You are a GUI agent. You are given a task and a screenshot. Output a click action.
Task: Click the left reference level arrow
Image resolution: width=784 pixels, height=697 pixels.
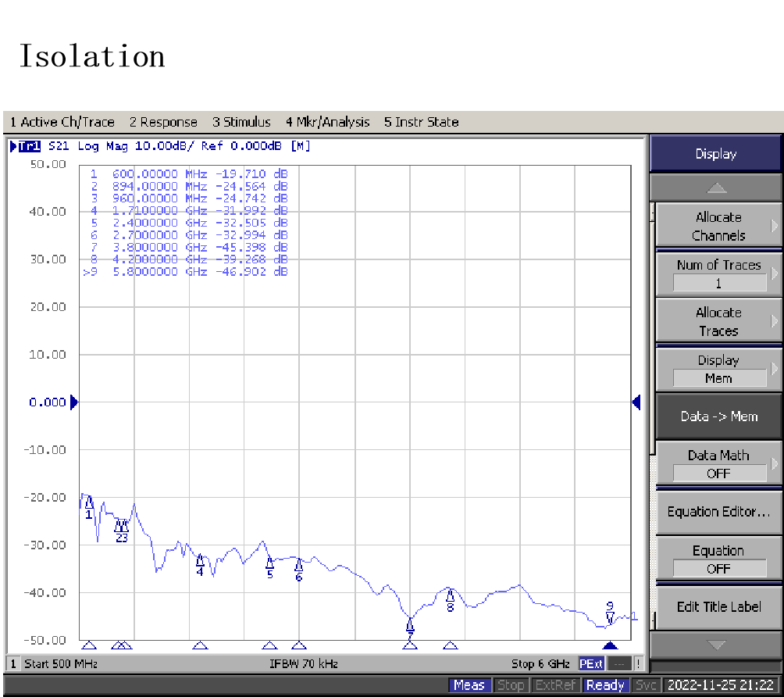[74, 402]
